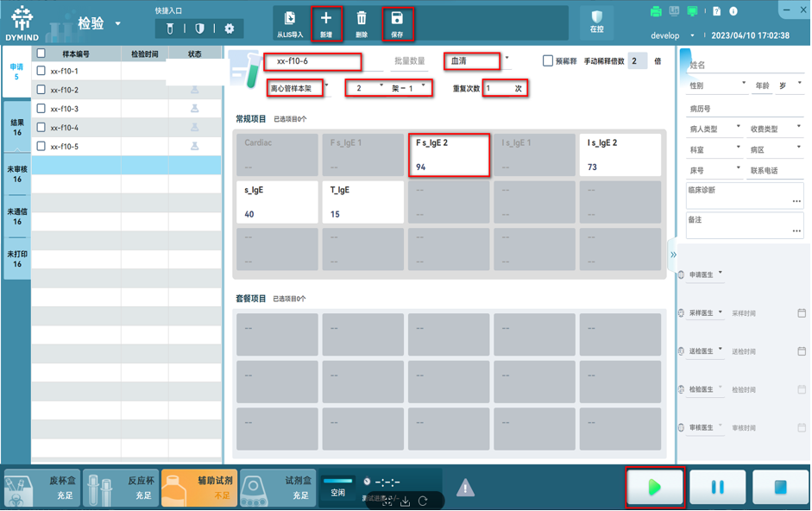Open the 在控 shield status icon
The image size is (812, 511).
596,18
